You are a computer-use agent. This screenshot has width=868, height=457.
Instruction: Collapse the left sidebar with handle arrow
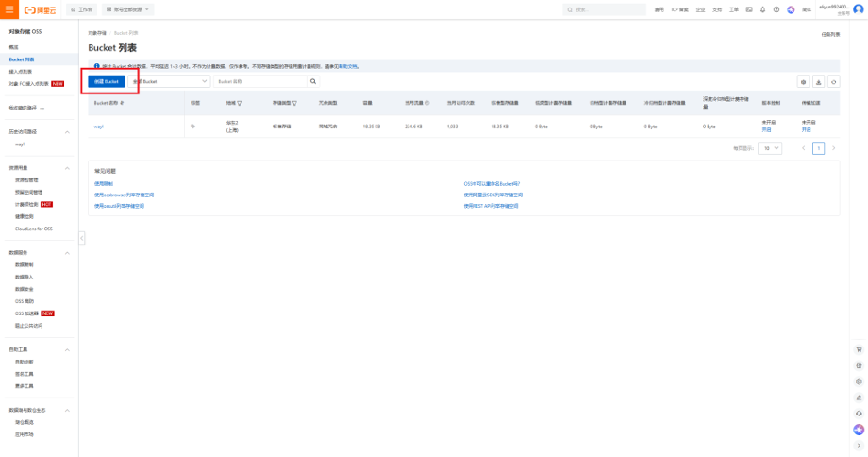point(81,238)
